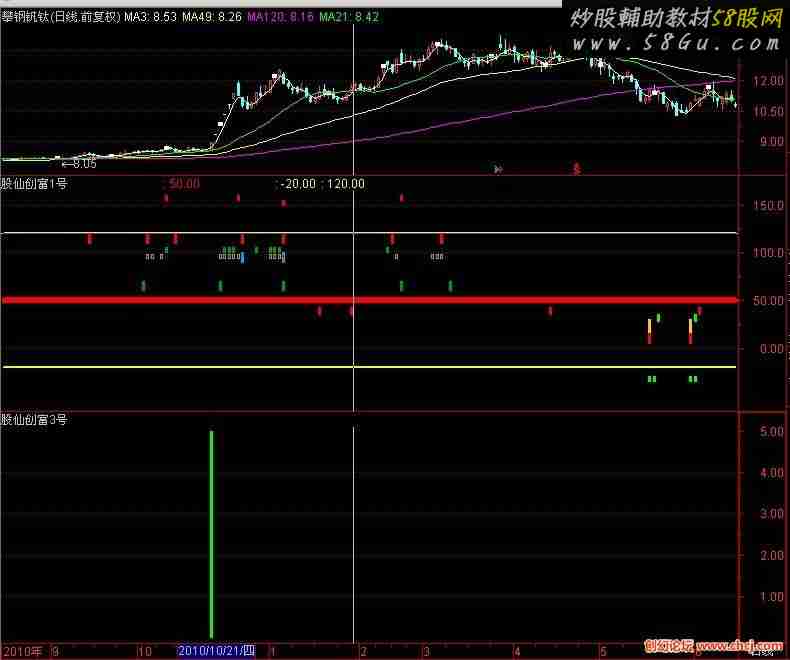Click the yellow -20 level line
The width and height of the screenshot is (790, 660).
[x=369, y=367]
